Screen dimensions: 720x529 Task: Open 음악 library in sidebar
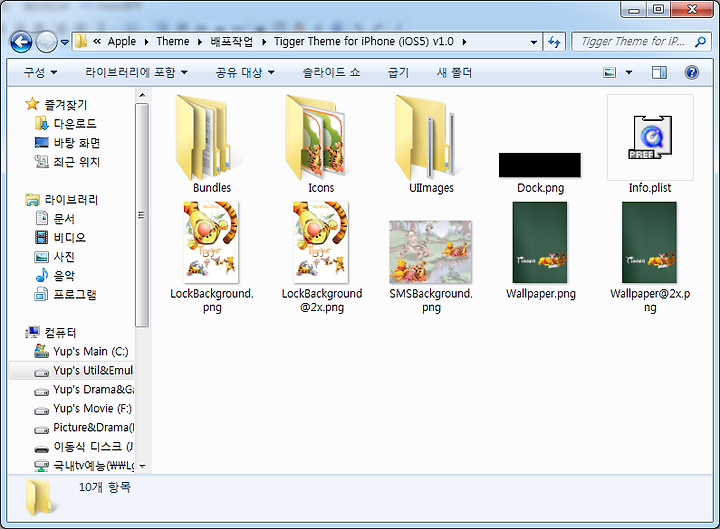click(x=55, y=276)
